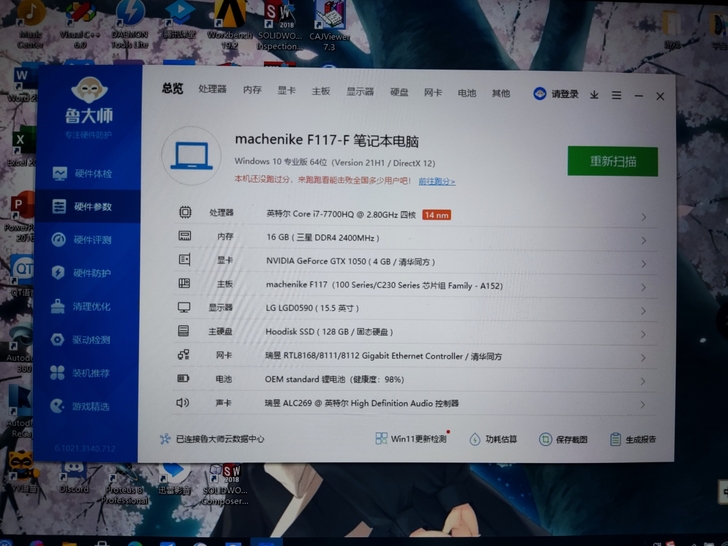Open Discord desktop shortcut
The height and width of the screenshot is (546, 728).
pyautogui.click(x=74, y=478)
